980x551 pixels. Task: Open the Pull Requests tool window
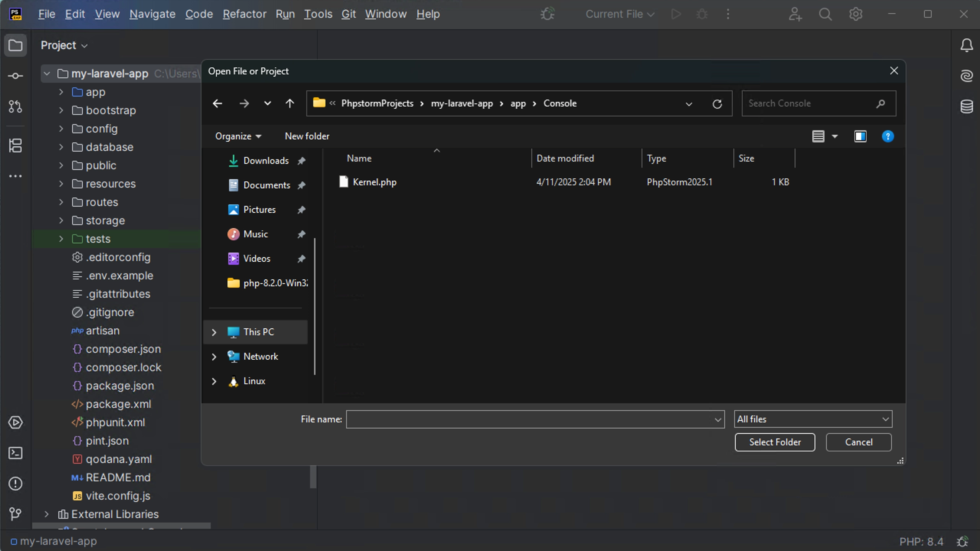tap(15, 106)
